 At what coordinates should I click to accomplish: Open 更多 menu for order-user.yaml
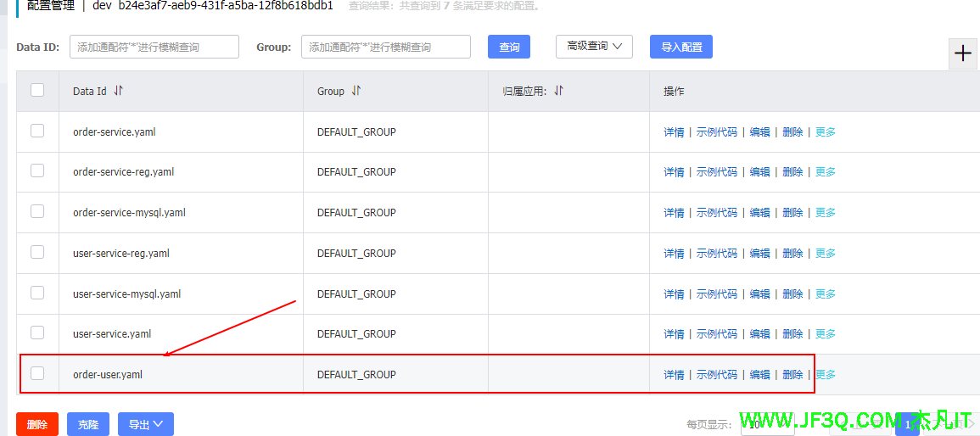[x=826, y=375]
